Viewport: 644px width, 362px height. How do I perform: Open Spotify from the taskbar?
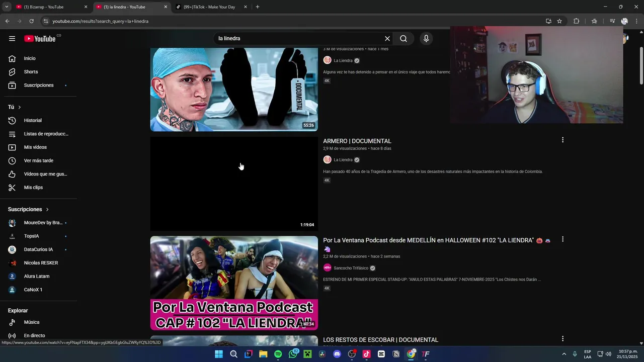coord(278,354)
